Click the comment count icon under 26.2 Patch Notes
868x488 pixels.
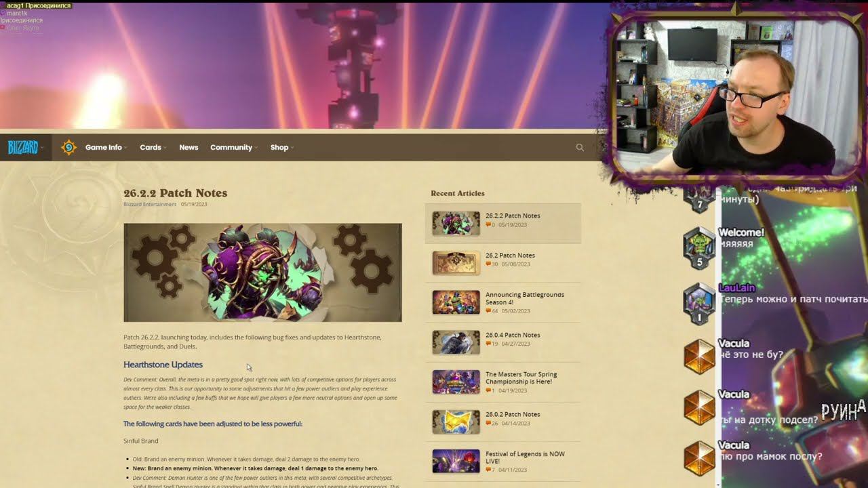[488, 264]
